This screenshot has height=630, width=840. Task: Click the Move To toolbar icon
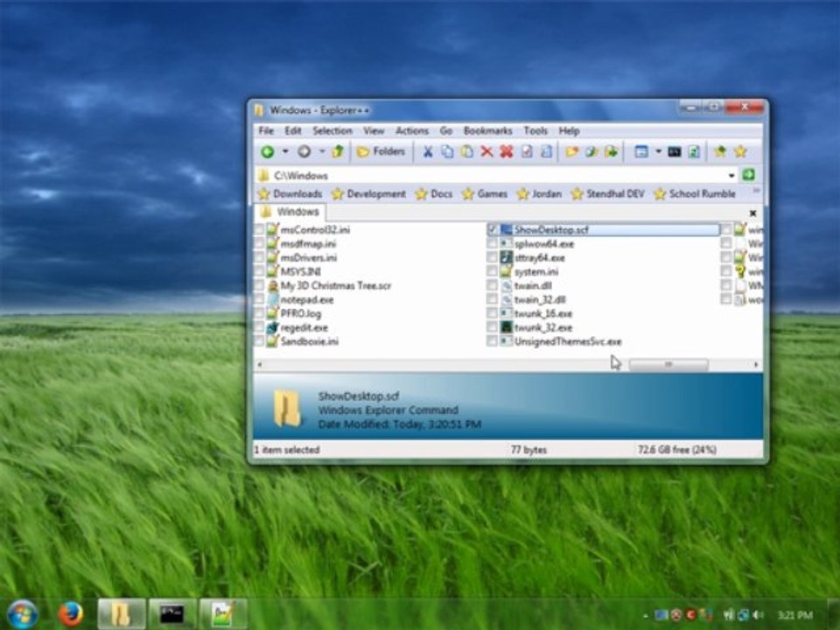[612, 151]
